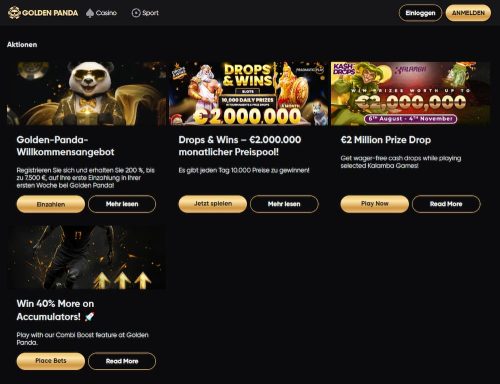This screenshot has width=500, height=384.
Task: Click Mehr lesen for Willkommensangebot
Action: (x=122, y=204)
